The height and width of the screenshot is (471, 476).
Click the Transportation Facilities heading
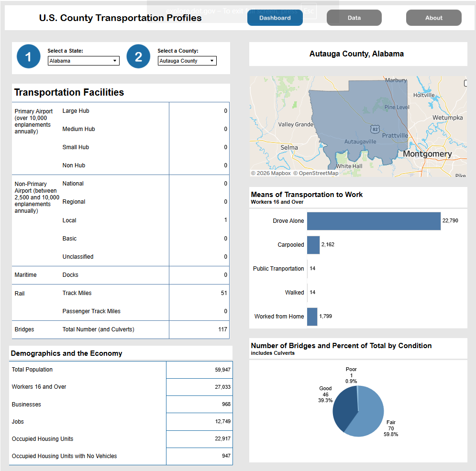[x=69, y=92]
